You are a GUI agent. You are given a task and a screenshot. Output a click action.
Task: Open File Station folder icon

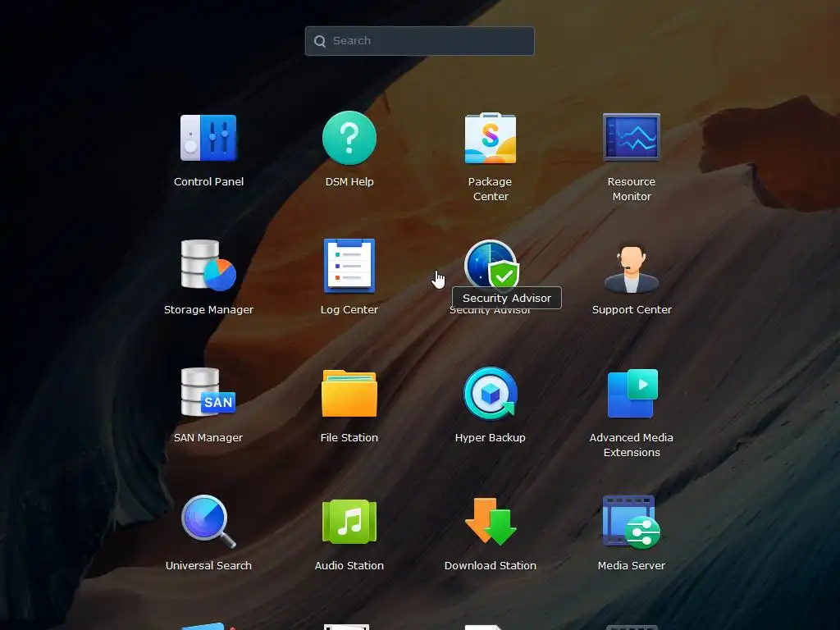click(x=349, y=393)
